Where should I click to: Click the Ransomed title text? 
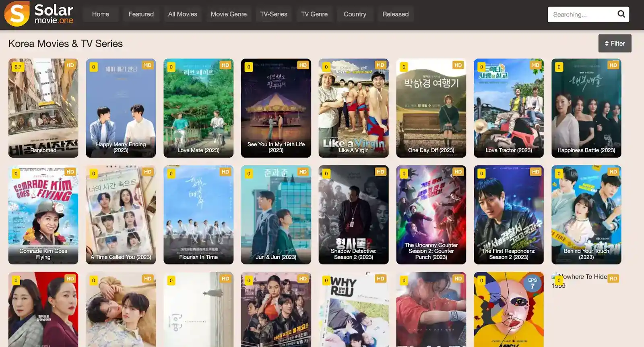pos(43,150)
